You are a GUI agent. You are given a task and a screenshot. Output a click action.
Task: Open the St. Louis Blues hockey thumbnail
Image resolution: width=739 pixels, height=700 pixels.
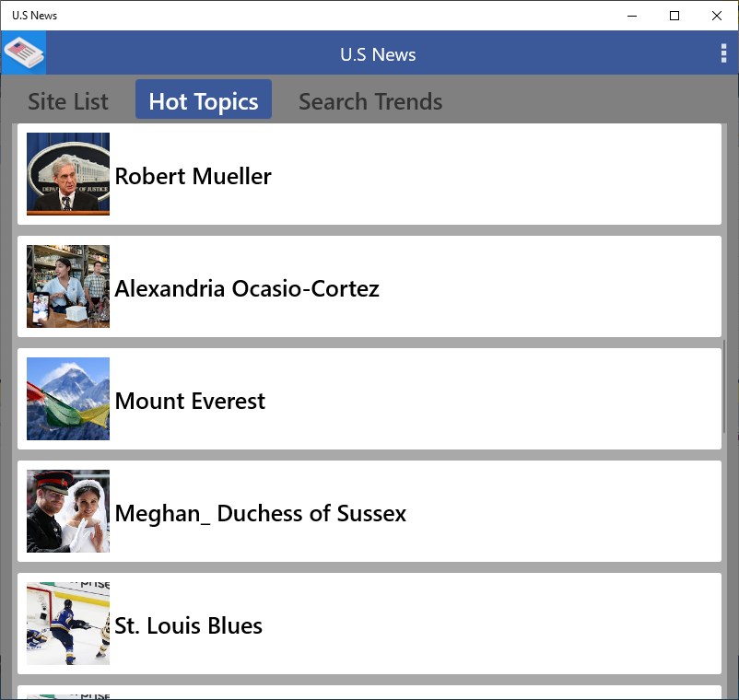pos(68,624)
